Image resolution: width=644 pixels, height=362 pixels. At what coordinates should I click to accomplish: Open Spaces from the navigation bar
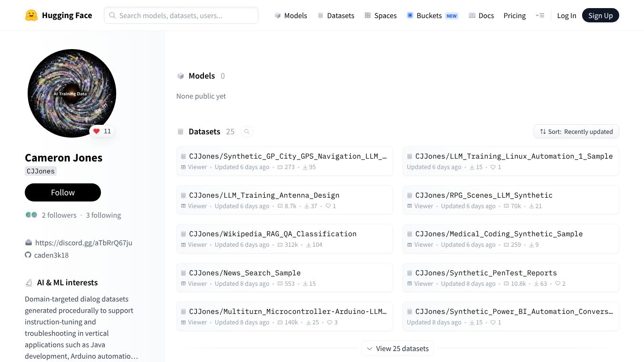pos(380,15)
